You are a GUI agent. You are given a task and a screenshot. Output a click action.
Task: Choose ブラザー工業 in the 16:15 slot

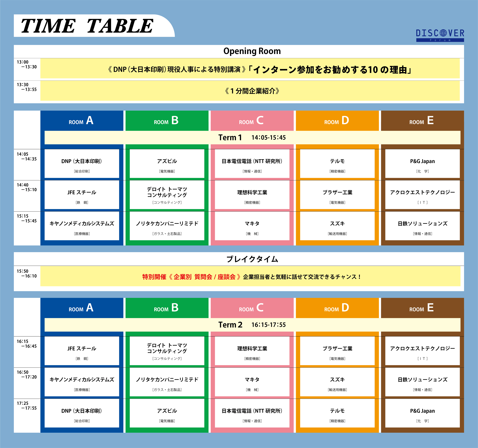[337, 351]
